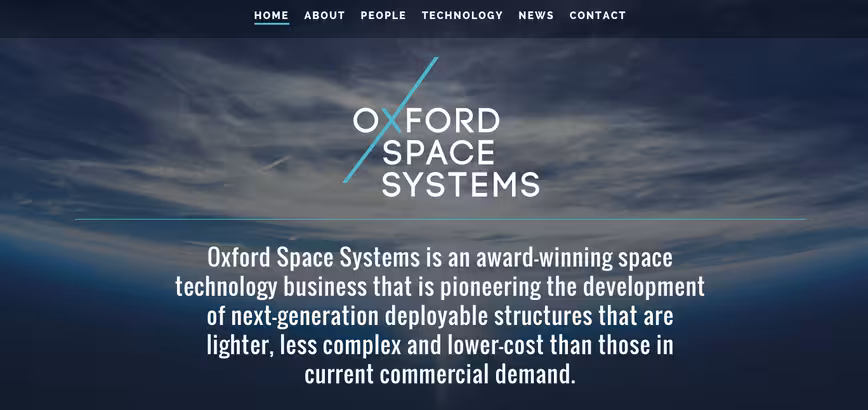Go to the About page

[x=324, y=15]
